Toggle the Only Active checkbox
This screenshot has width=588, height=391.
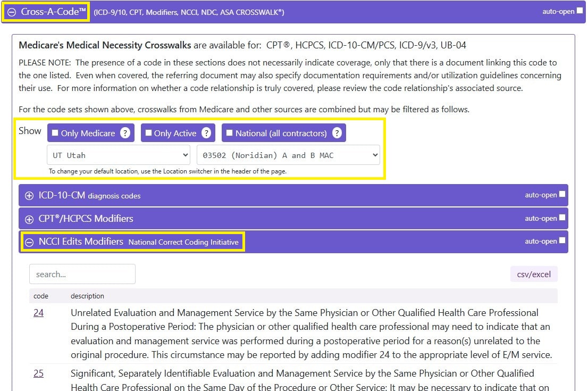click(148, 132)
